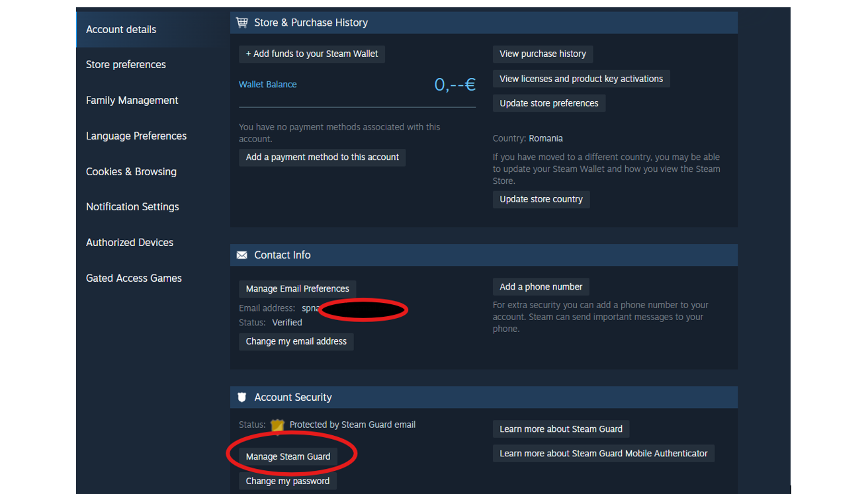The image size is (868, 494).
Task: Click the envelope icon beside Contact Info
Action: coord(241,255)
